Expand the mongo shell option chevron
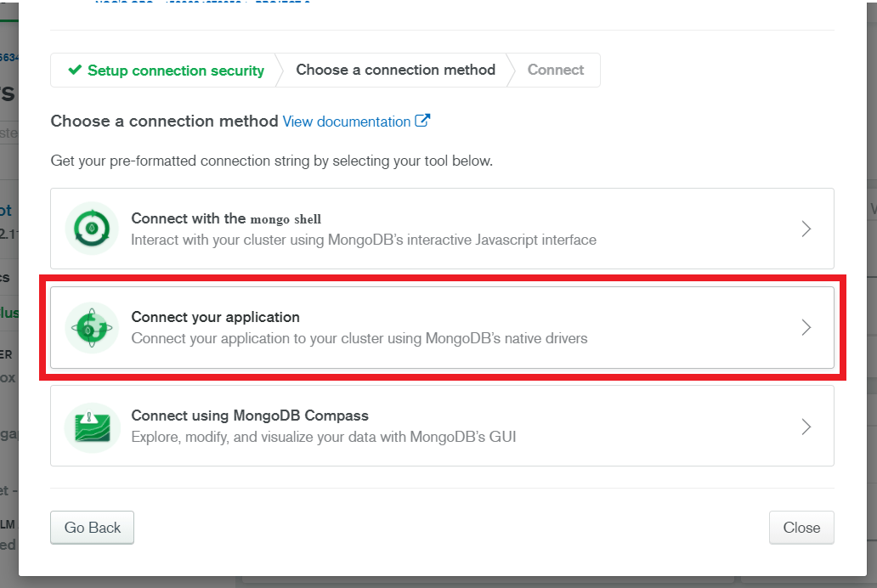The width and height of the screenshot is (877, 588). coord(806,229)
